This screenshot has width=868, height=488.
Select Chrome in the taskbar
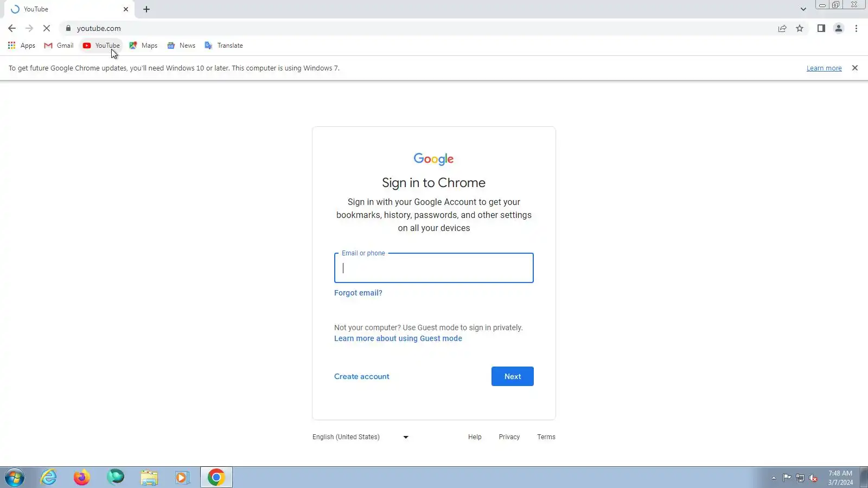click(216, 477)
